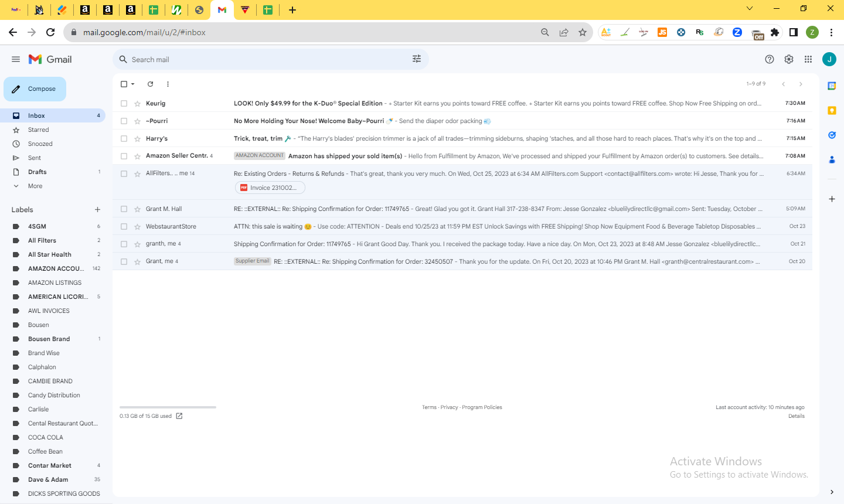Open storage management link icon
This screenshot has height=504, width=844.
click(x=179, y=416)
